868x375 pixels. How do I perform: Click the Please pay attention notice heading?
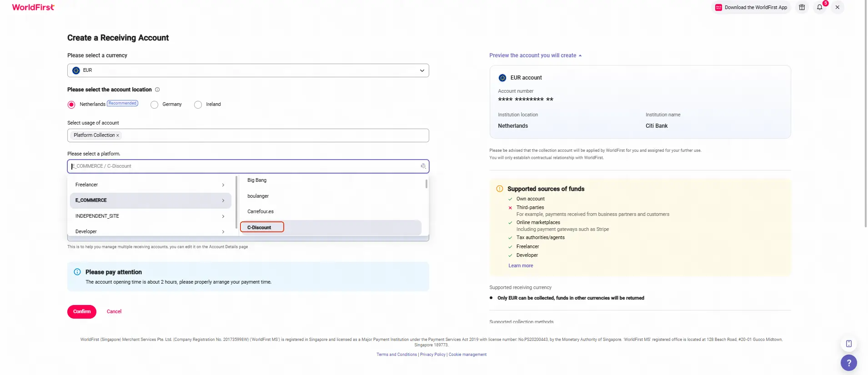point(114,272)
